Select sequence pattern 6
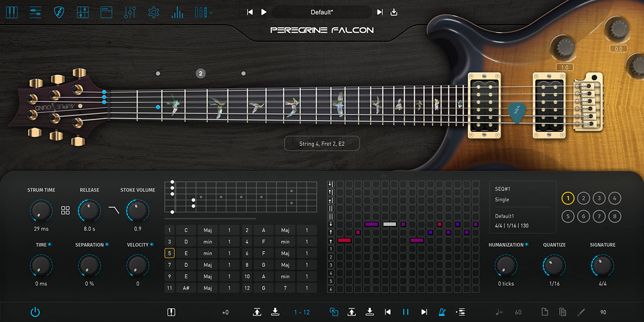Screen dimensions: 644x322 584,217
